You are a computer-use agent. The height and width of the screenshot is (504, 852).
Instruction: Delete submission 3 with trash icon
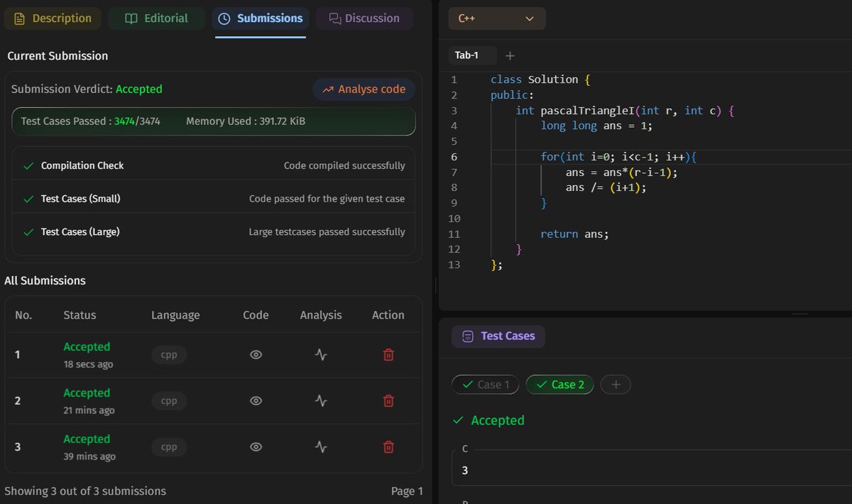click(x=388, y=447)
